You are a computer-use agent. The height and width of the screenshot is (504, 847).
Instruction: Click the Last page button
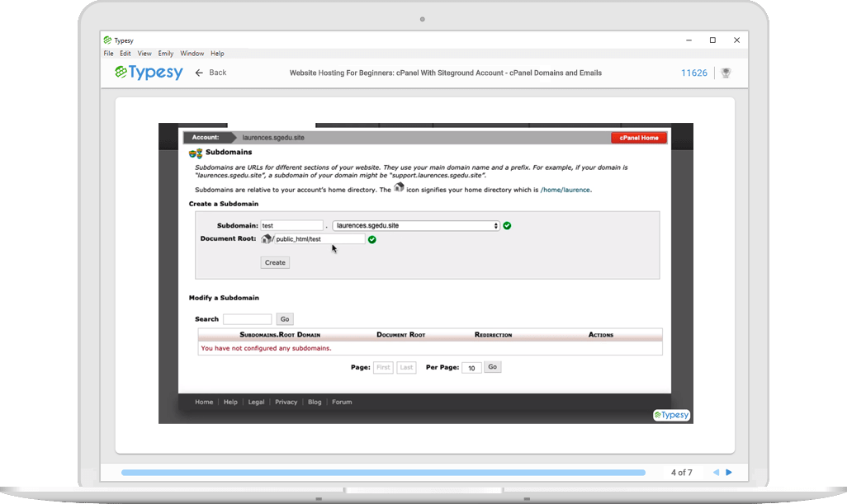(406, 367)
